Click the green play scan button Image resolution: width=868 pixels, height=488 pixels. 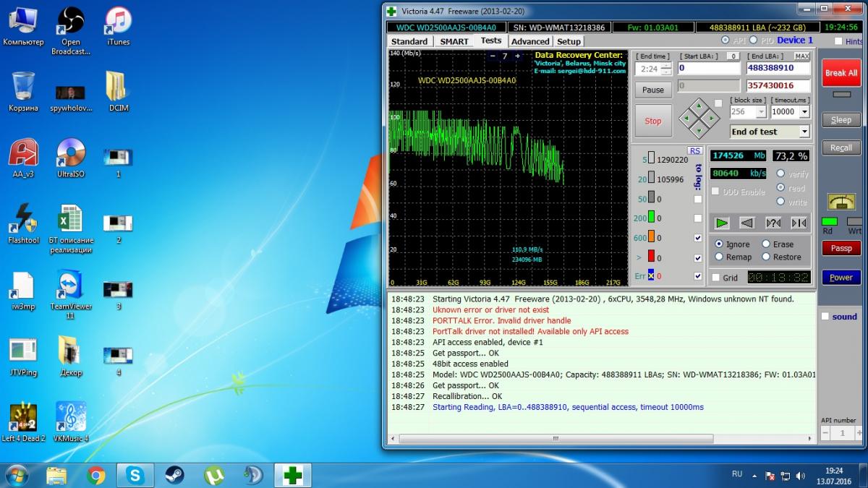tap(722, 223)
